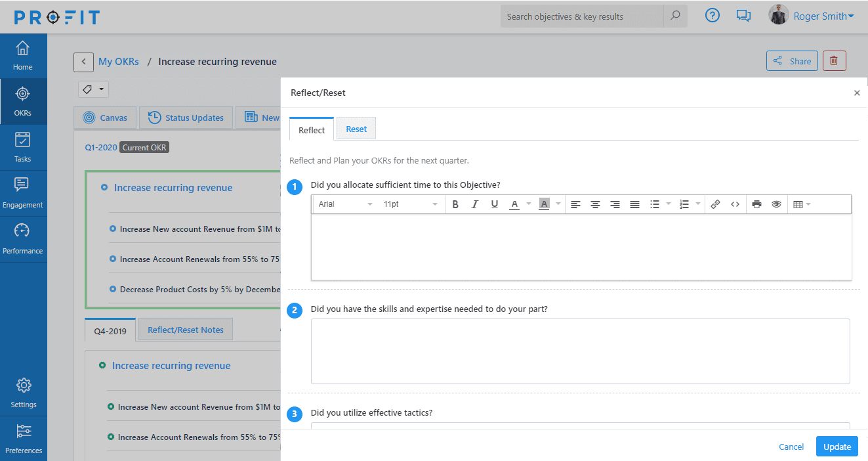Align text left

point(575,204)
